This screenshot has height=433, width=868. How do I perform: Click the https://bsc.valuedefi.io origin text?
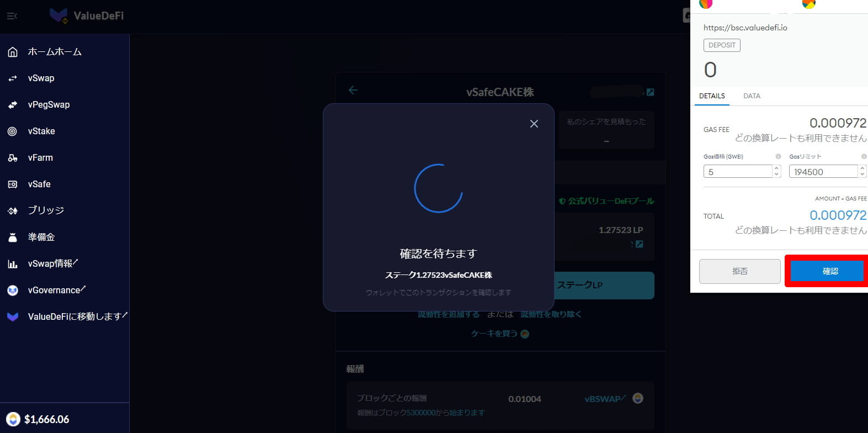pyautogui.click(x=745, y=28)
